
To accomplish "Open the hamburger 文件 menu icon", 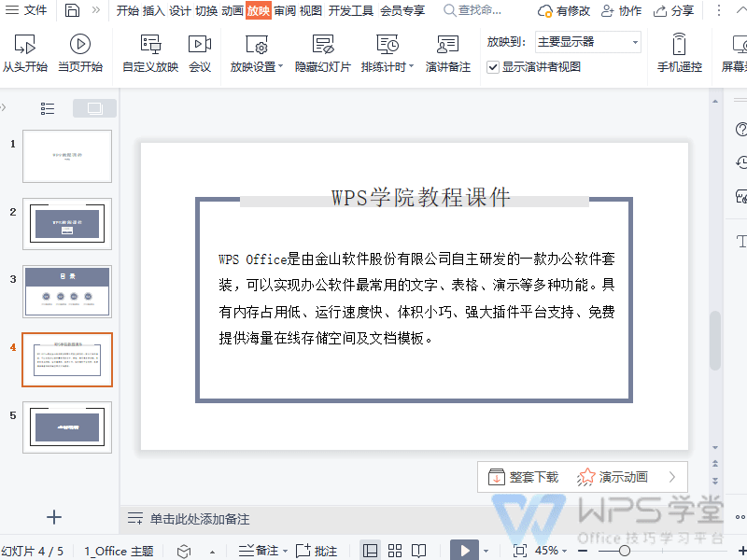I will coord(12,10).
